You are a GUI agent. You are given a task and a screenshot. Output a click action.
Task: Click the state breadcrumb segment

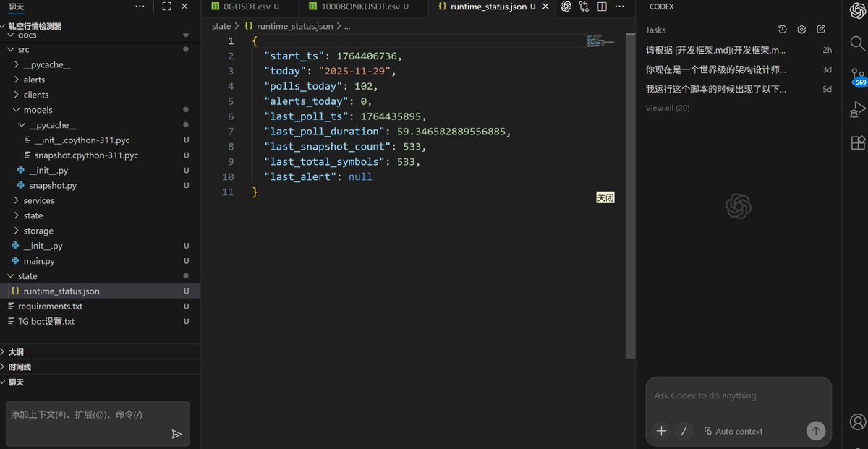coord(221,26)
